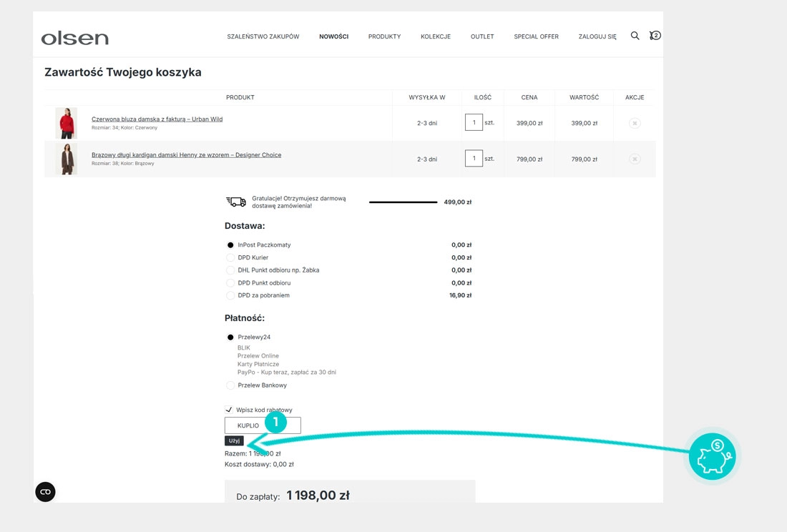
Task: Click the search magnifier icon
Action: point(635,36)
